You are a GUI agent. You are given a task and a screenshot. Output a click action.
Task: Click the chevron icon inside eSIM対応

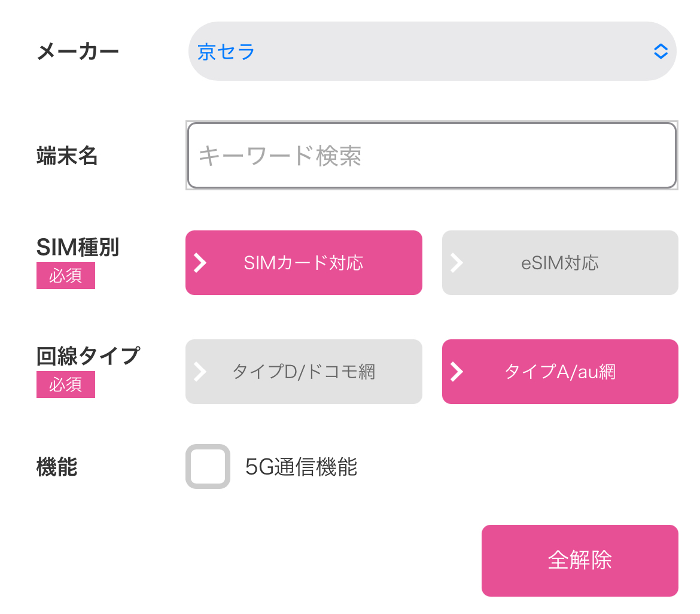coord(456,263)
